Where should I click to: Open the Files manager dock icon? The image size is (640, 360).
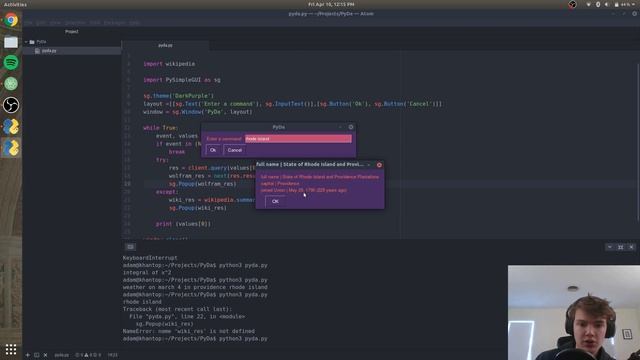point(11,42)
